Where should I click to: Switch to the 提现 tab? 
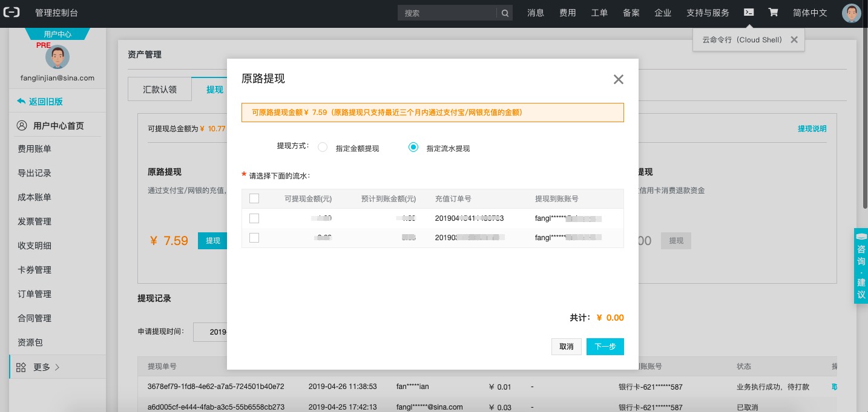[209, 89]
